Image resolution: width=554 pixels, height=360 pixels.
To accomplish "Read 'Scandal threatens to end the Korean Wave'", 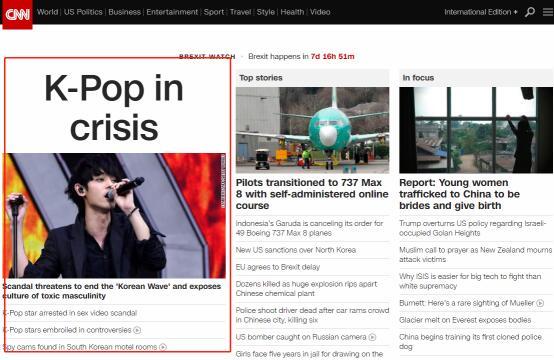I will pos(112,291).
